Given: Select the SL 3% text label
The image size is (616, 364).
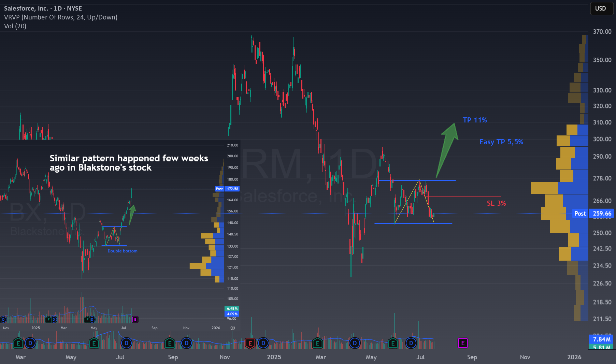Looking at the screenshot, I should click(496, 203).
